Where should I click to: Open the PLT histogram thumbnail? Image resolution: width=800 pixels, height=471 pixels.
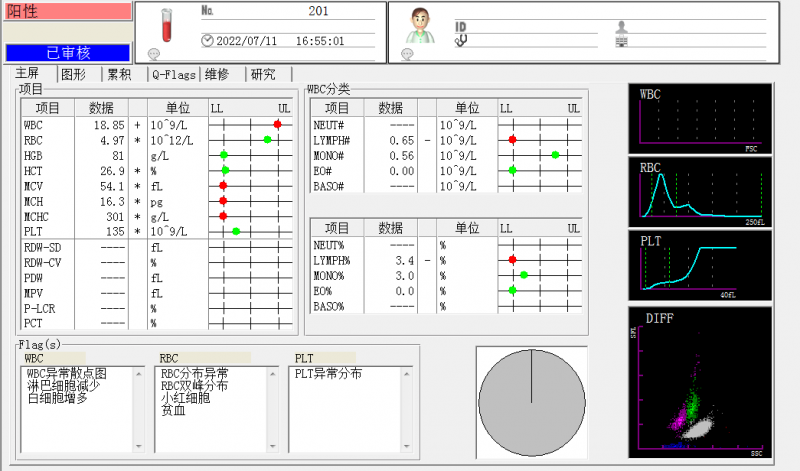pos(700,265)
